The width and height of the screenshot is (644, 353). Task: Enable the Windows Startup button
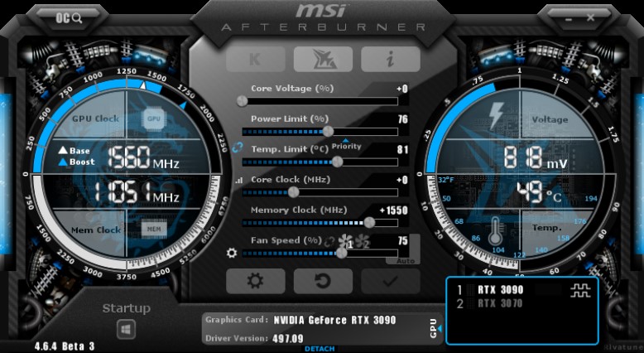click(126, 329)
